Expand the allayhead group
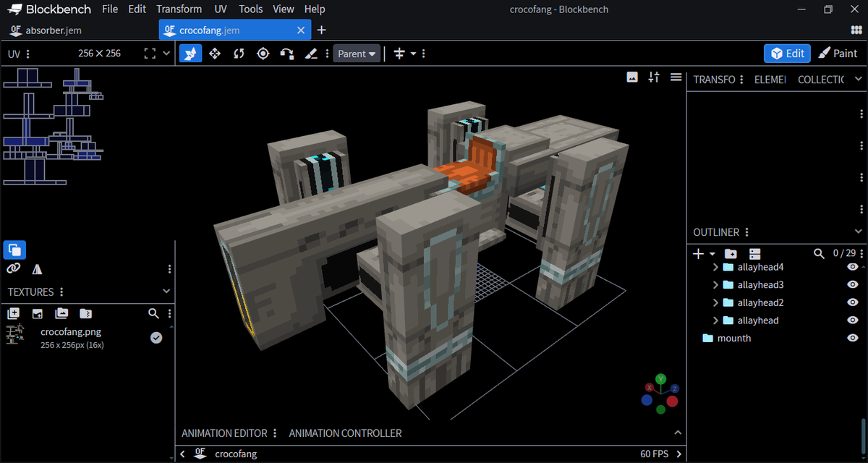The image size is (868, 463). [x=715, y=320]
